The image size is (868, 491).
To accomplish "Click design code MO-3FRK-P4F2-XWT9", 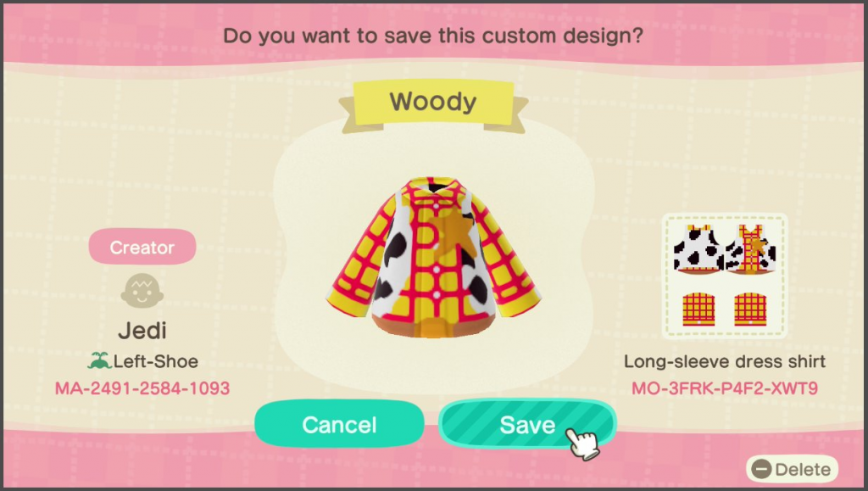I will coord(725,388).
